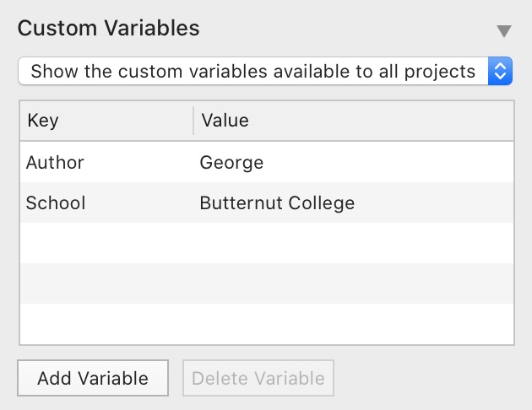Click the divider between Key and Value headers
Screen dimensions: 532x410
193,121
